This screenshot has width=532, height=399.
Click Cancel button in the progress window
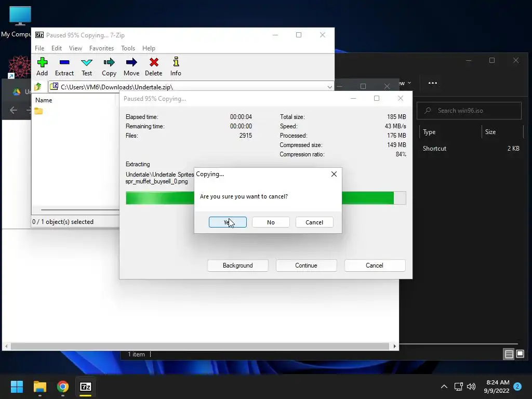375,265
